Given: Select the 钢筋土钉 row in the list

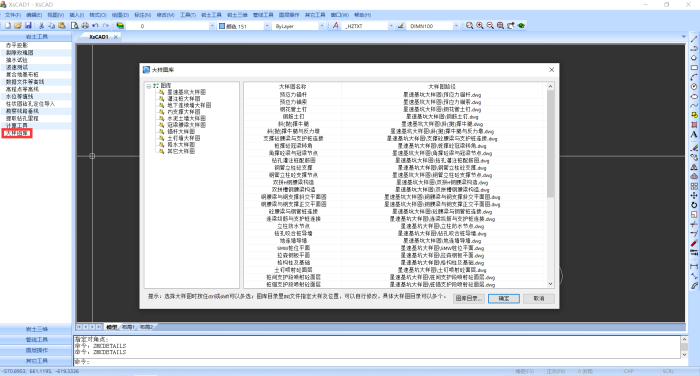Looking at the screenshot, I should point(293,117).
